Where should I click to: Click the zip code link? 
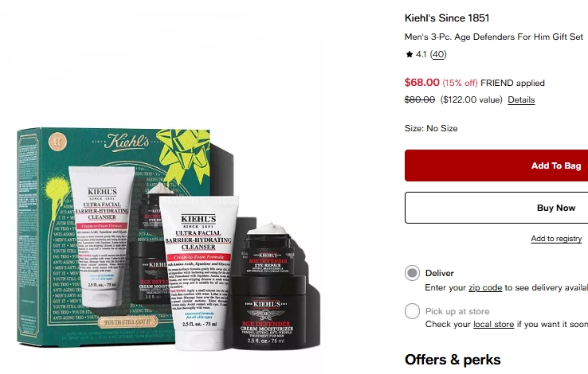485,287
